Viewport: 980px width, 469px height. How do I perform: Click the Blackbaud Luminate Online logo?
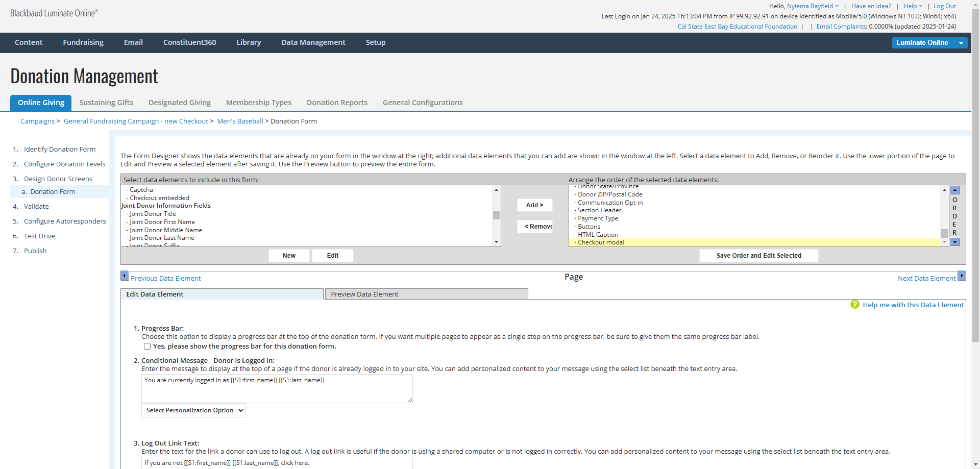pos(54,13)
